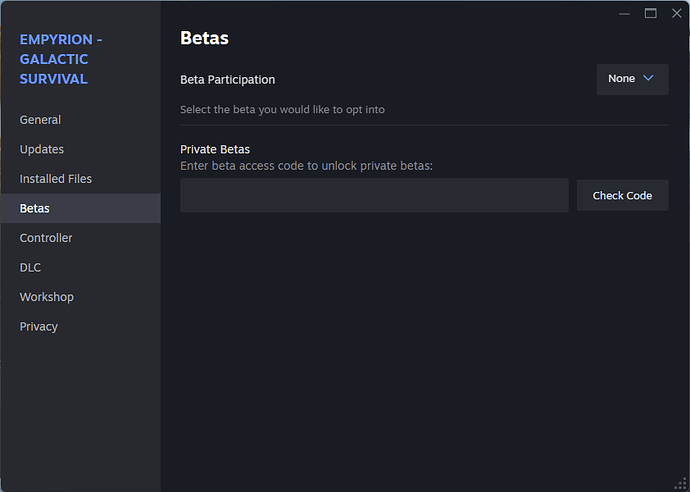Click the window resize grip icon
Screen dimensions: 690x492
pos(681,484)
